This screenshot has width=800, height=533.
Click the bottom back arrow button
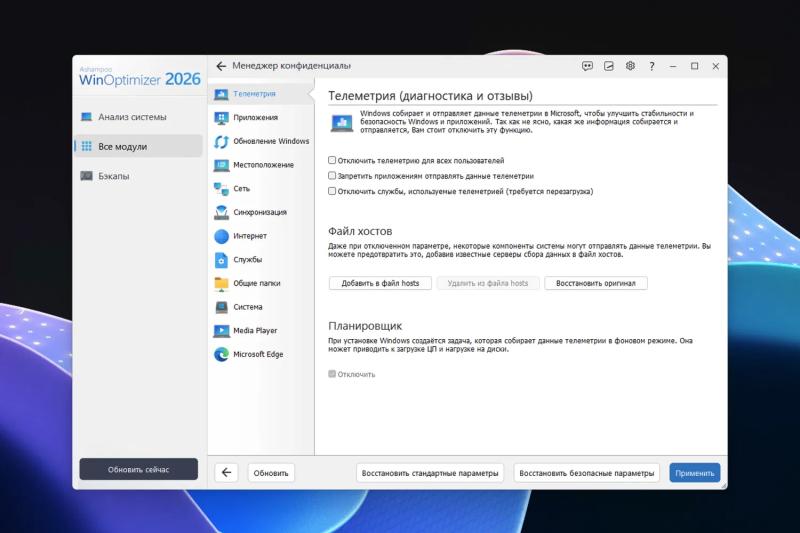point(226,473)
